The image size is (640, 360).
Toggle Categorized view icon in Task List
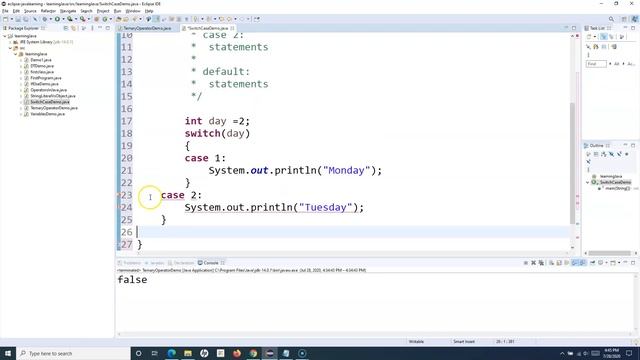coord(604,37)
